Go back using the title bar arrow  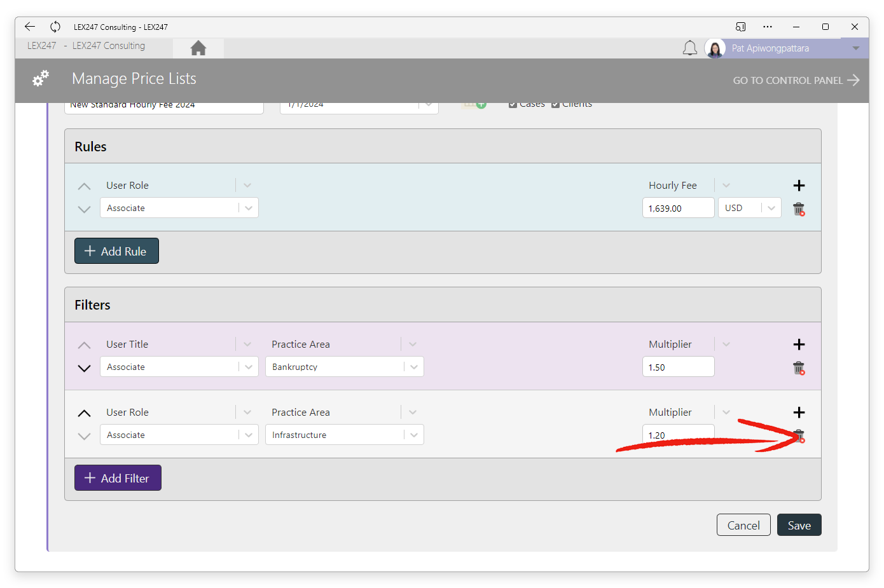(30, 27)
